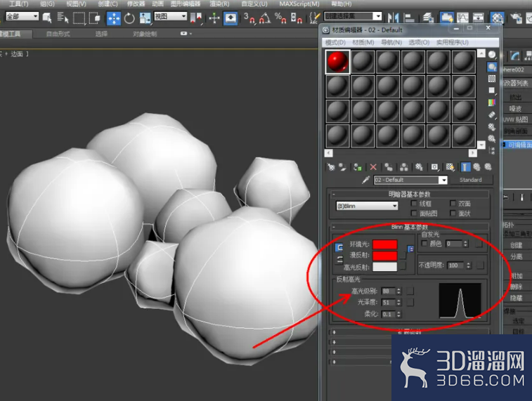Image resolution: width=532 pixels, height=401 pixels.
Task: Toggle the Angle Snap icon
Action: click(x=265, y=18)
